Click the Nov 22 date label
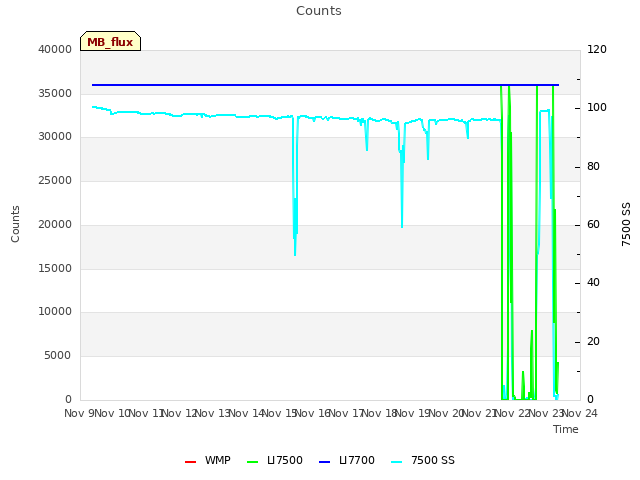The image size is (640, 480). (513, 413)
